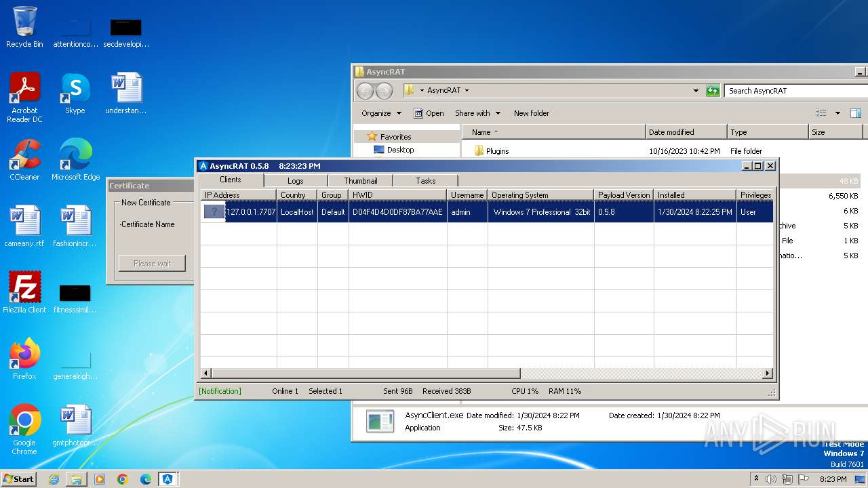
Task: Click the AsyncRAT horizontal scrollbar thumb
Action: click(366, 373)
